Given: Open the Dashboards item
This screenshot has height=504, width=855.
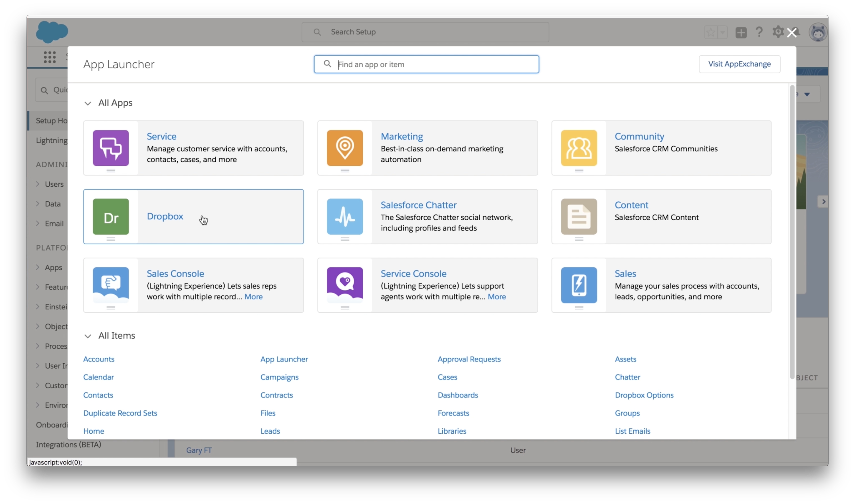Looking at the screenshot, I should tap(458, 395).
